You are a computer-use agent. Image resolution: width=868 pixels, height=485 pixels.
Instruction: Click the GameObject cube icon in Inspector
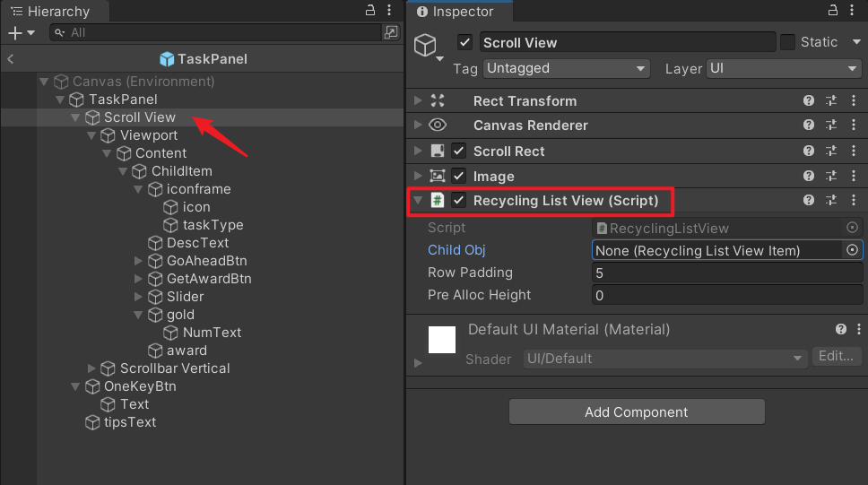pos(425,45)
